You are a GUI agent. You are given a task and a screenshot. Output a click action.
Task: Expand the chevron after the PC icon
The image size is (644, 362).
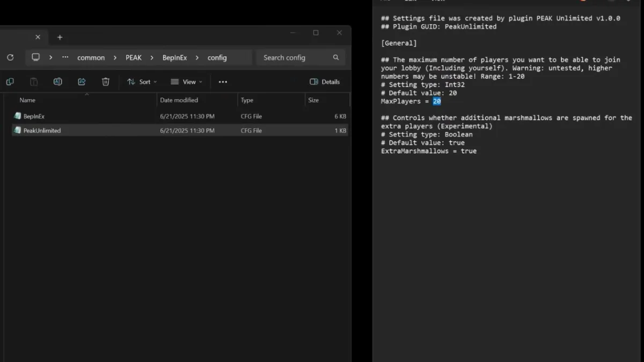[51, 57]
